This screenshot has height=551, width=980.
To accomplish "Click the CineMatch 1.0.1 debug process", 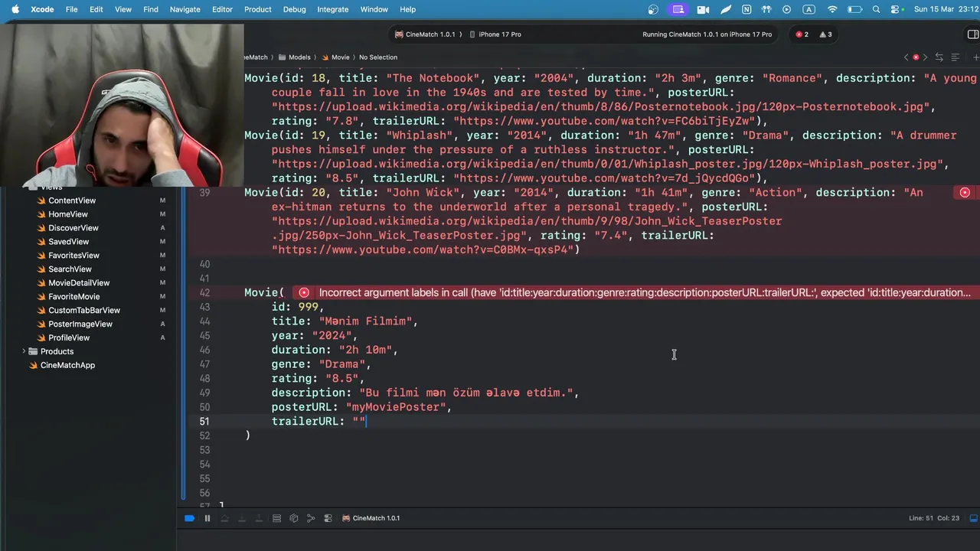I will click(371, 518).
